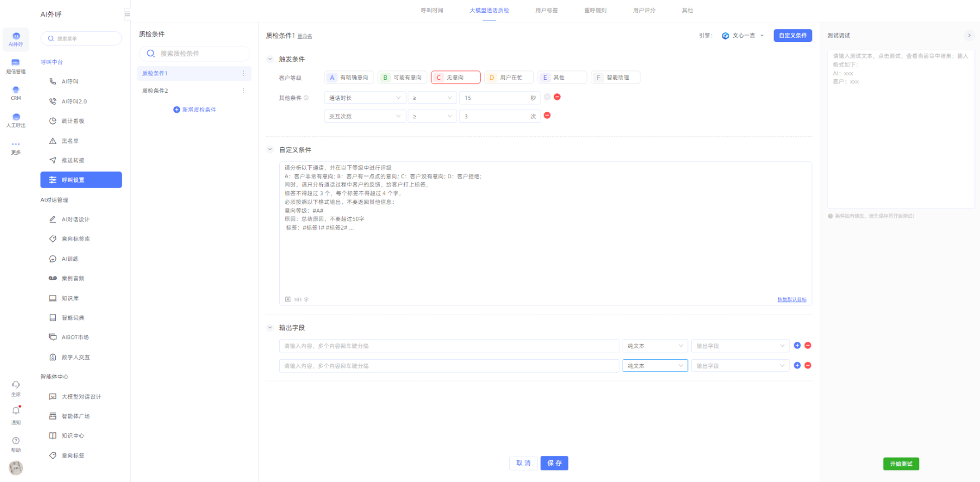Click the red delete icon in second output field row
The height and width of the screenshot is (482, 980).
coord(807,365)
